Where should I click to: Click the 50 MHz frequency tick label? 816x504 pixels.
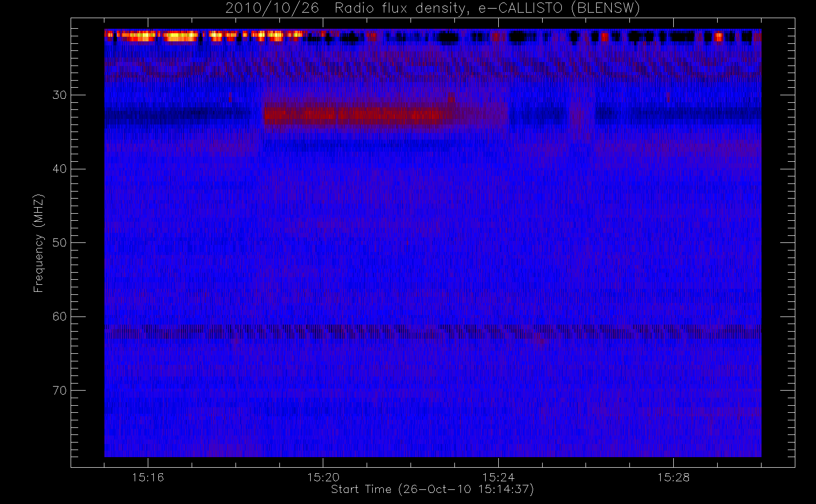(x=60, y=243)
